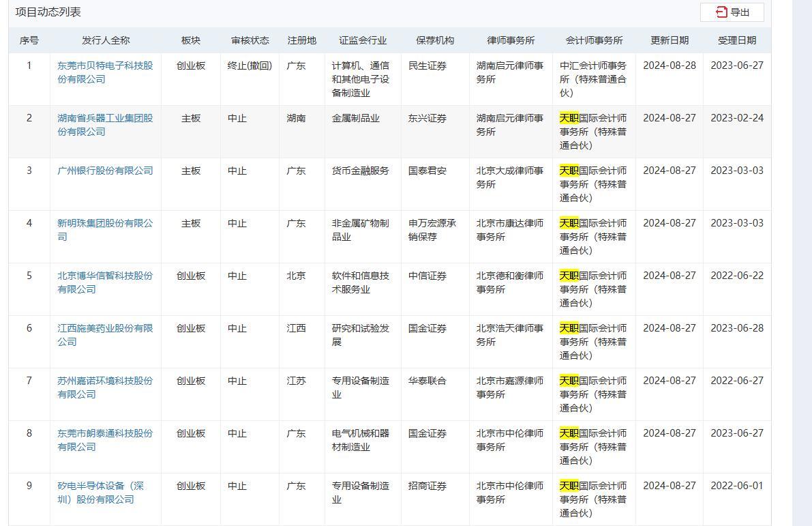This screenshot has height=526, width=812.
Task: Click the 会计师事务所 column header
Action: [x=594, y=40]
